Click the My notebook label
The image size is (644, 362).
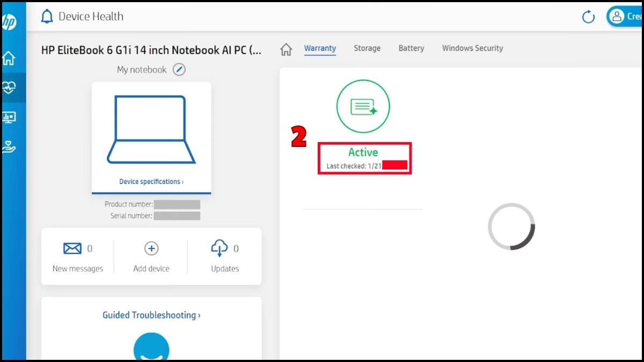(x=142, y=70)
